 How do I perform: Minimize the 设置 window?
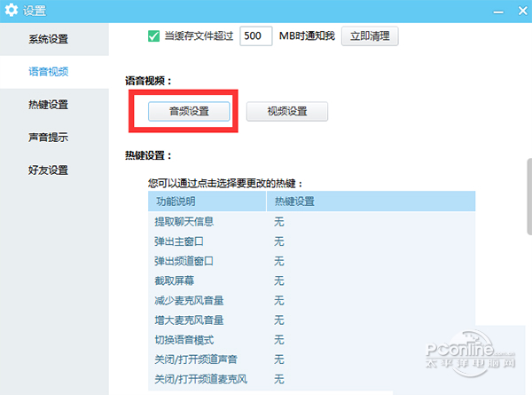[498, 12]
